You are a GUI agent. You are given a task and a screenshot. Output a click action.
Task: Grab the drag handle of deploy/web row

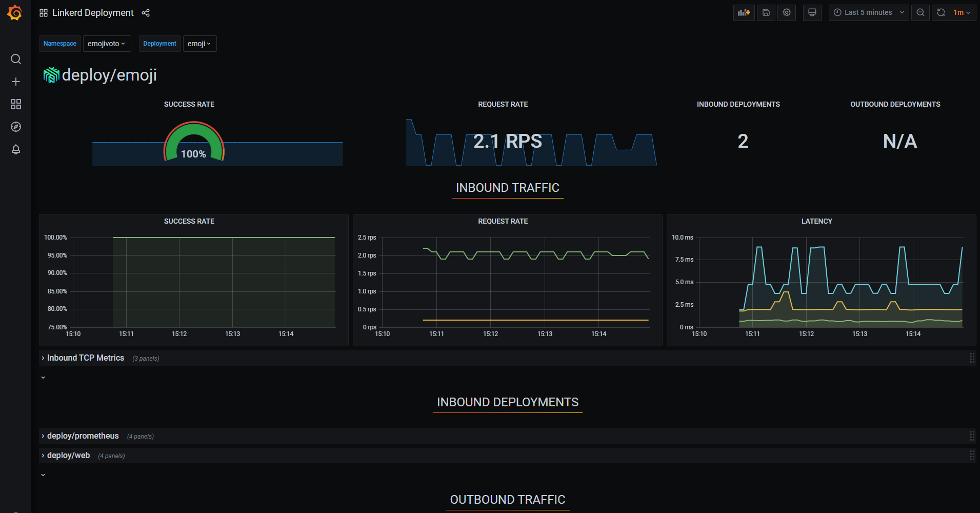point(972,456)
